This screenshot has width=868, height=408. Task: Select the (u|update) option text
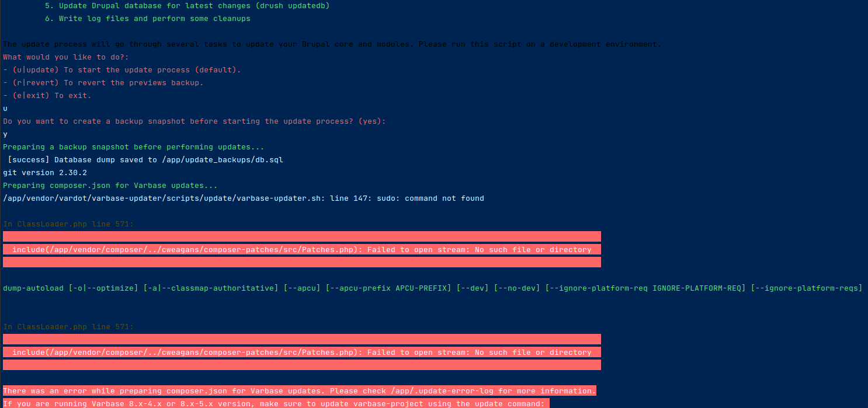pyautogui.click(x=123, y=69)
